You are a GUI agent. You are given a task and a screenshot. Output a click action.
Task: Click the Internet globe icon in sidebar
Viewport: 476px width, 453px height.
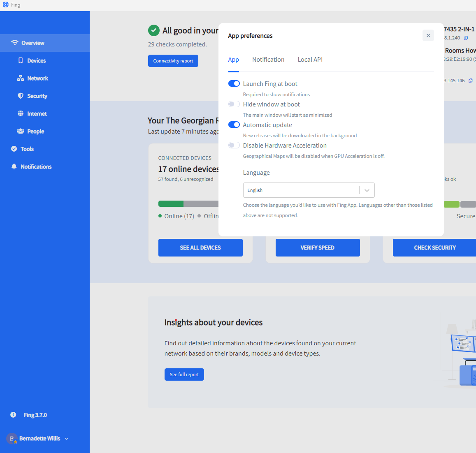20,113
